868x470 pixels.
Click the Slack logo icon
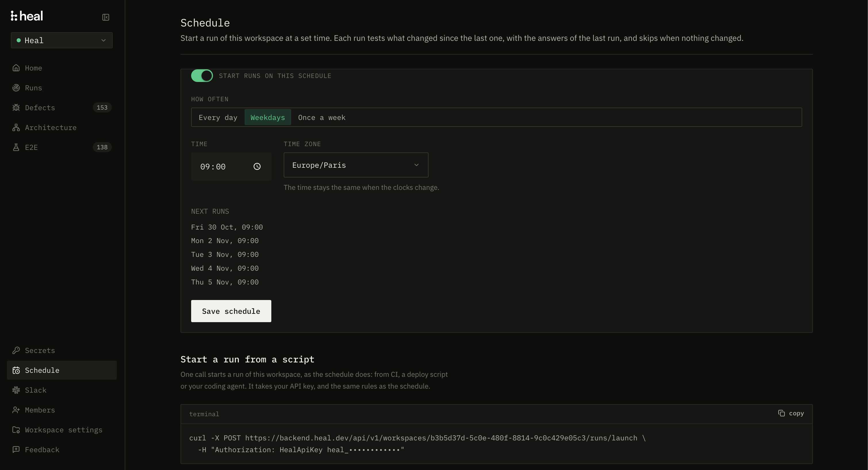(x=16, y=390)
